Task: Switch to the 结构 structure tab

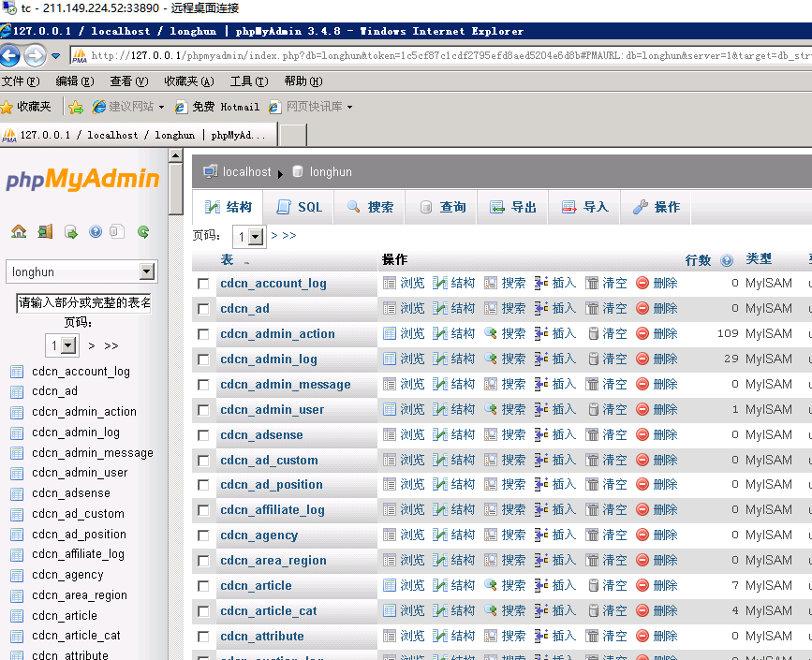Action: 228,207
